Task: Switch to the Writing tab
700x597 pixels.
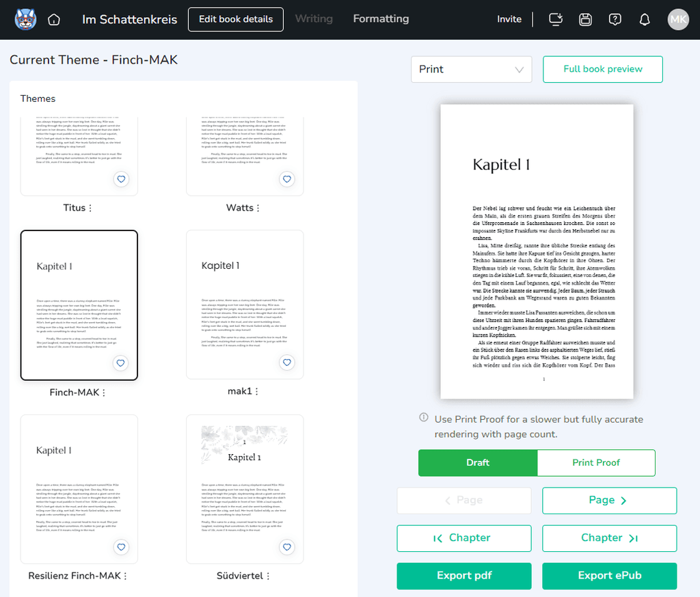Action: click(314, 18)
